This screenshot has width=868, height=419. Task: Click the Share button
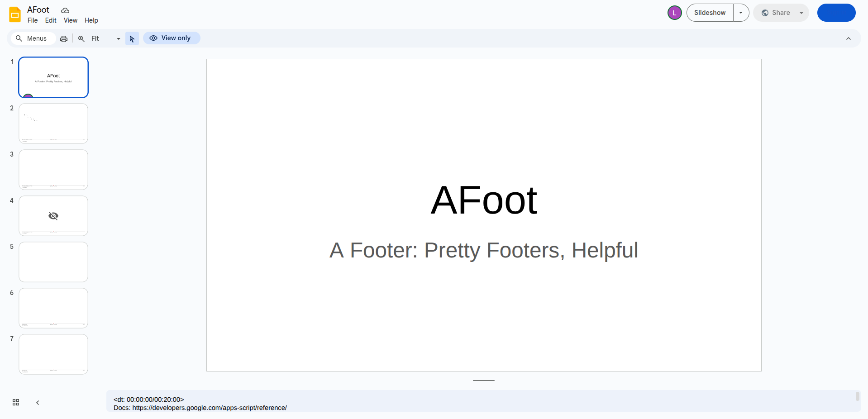[x=776, y=13]
